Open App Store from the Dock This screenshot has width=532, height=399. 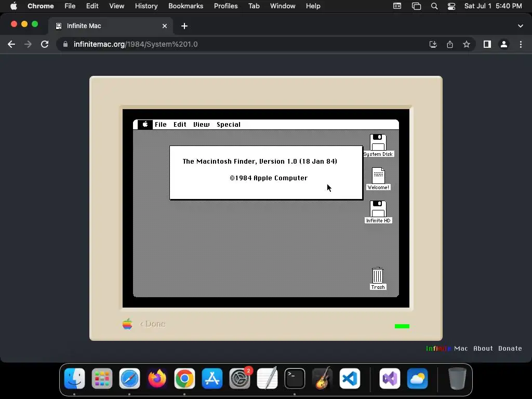(212, 378)
